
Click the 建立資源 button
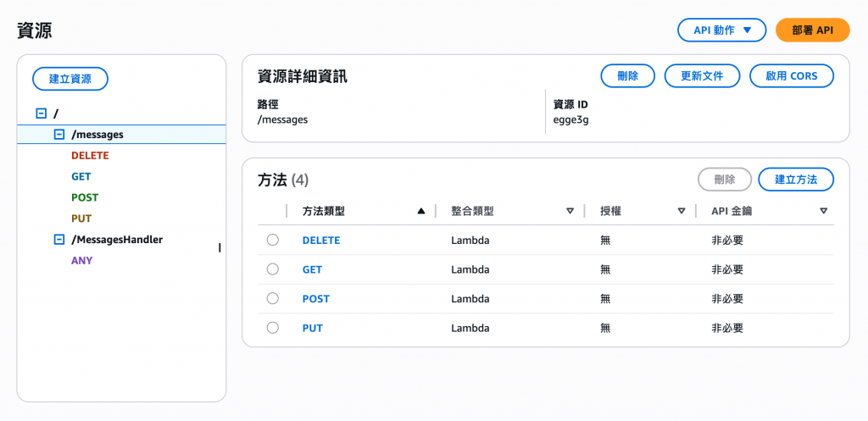pos(70,79)
